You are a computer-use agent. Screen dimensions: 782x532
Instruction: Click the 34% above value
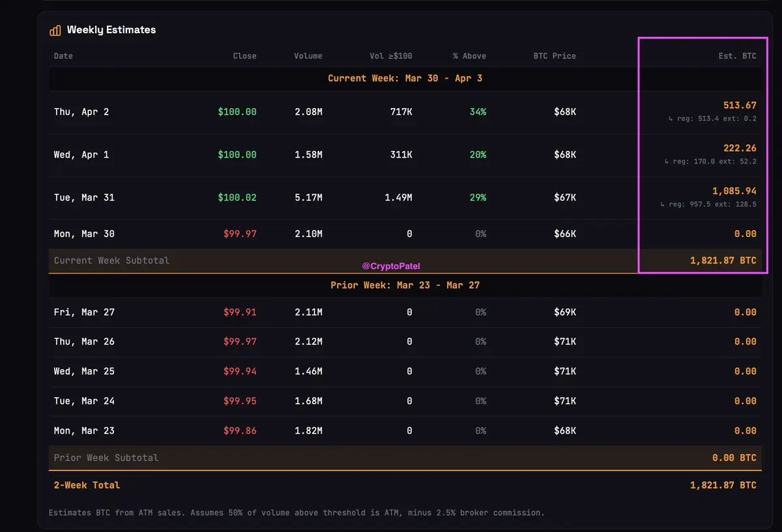click(x=478, y=112)
